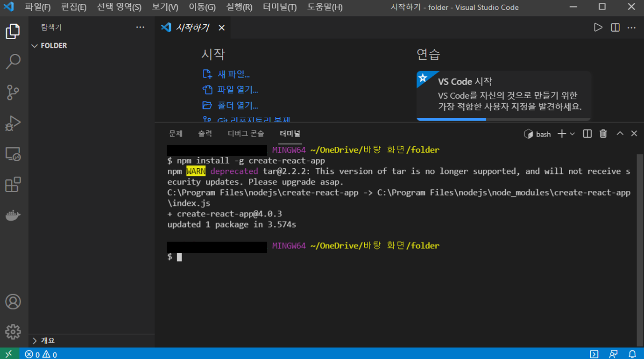This screenshot has width=644, height=359.
Task: Click the yellow WARN label in terminal
Action: coord(196,171)
